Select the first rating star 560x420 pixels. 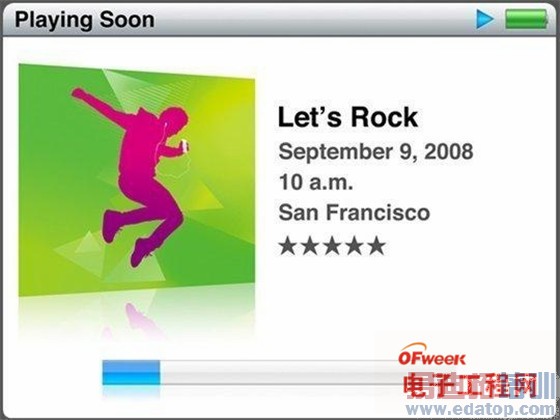(288, 246)
